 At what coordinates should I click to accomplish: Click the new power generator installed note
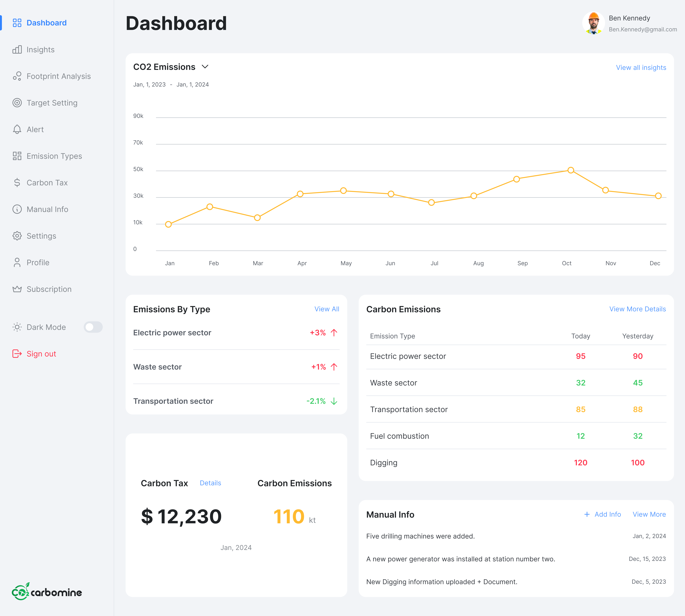click(461, 559)
